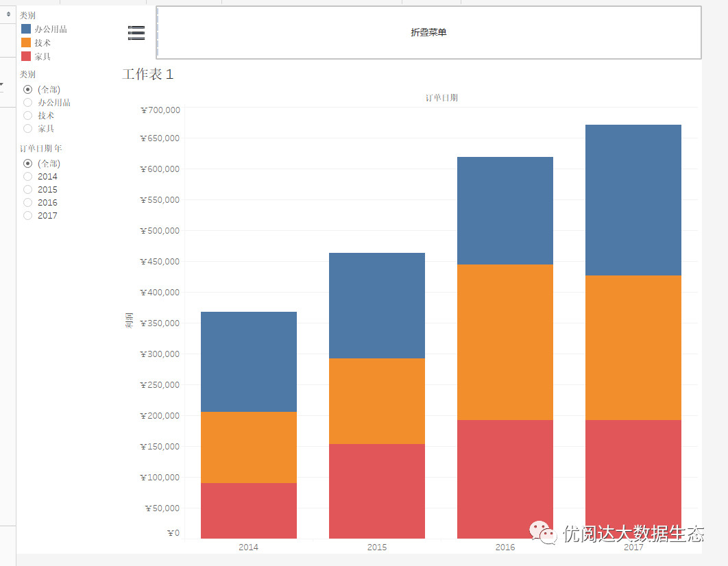Choose 办公用品 radio in 类别 filter

(x=28, y=102)
